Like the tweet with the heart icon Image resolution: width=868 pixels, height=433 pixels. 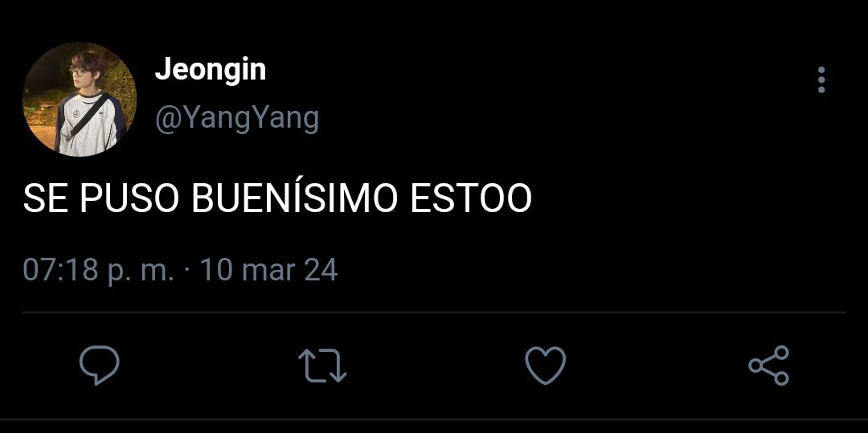[x=545, y=365]
